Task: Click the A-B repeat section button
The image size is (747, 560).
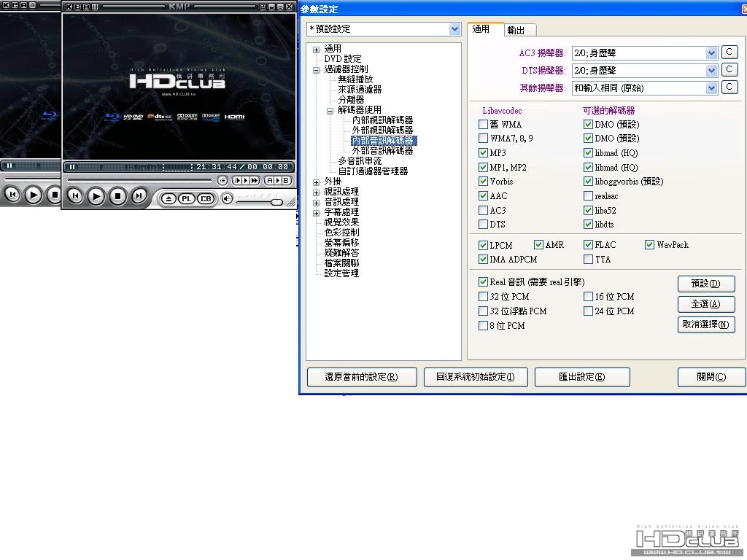Action: click(x=278, y=181)
